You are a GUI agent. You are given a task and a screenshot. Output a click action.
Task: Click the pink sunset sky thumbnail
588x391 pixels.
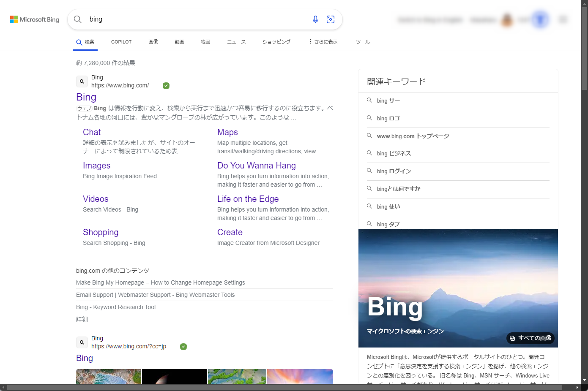(300, 376)
